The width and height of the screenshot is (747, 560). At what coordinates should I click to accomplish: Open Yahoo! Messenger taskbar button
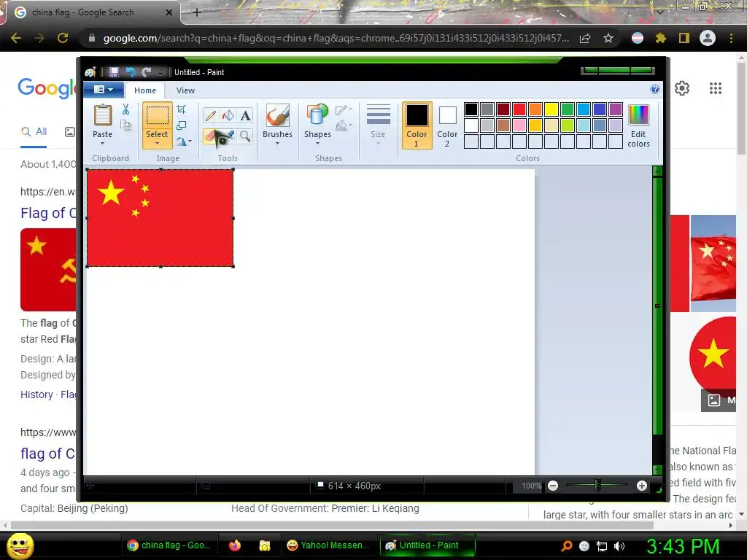click(x=328, y=545)
